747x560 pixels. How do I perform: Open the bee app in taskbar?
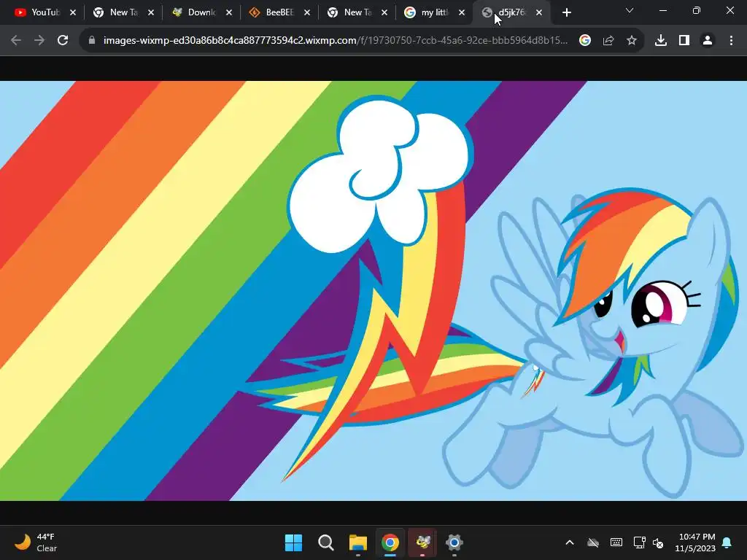(x=422, y=542)
